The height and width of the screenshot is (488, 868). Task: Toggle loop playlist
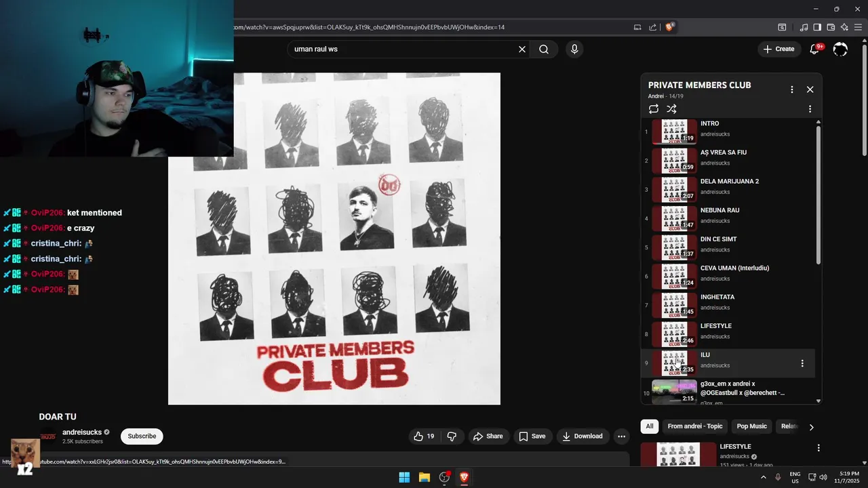[x=654, y=109]
